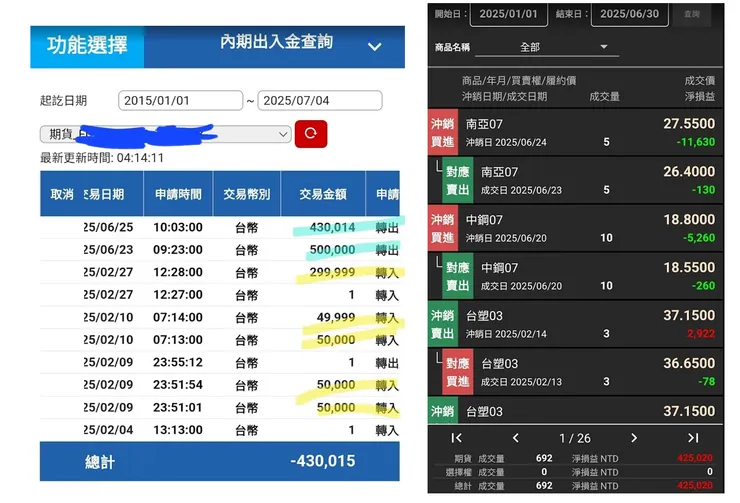Image resolution: width=740 pixels, height=503 pixels.
Task: Click 總計 淨損益 425,020 in dark panel
Action: (695, 485)
